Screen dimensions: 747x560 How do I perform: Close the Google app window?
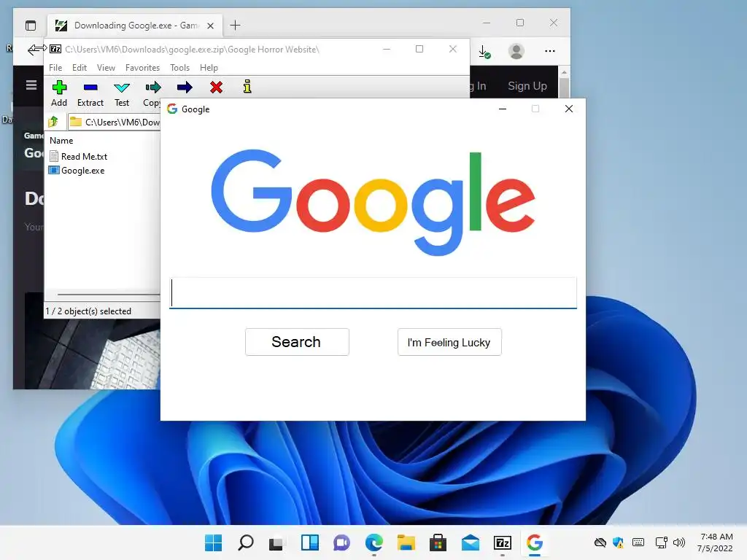click(x=569, y=109)
